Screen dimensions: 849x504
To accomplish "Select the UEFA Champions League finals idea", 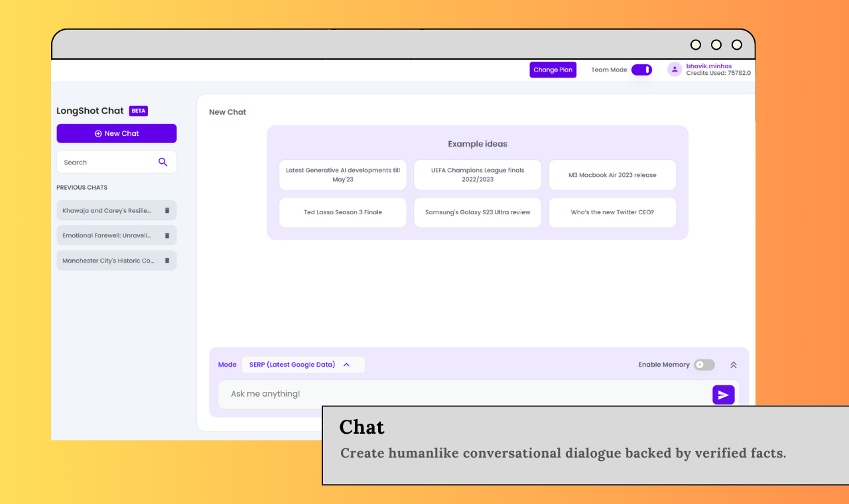I will tap(478, 175).
